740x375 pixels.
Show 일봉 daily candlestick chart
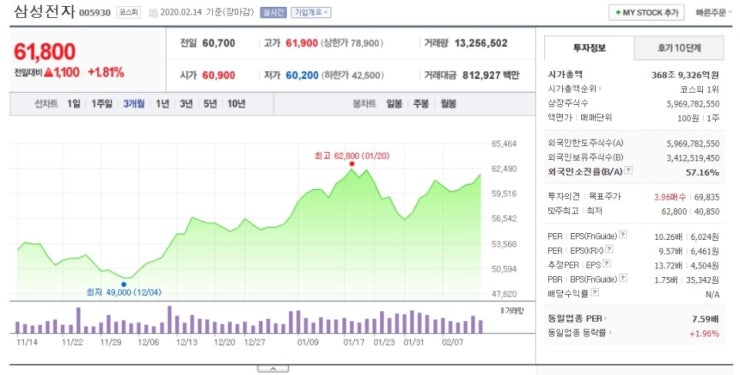[394, 104]
